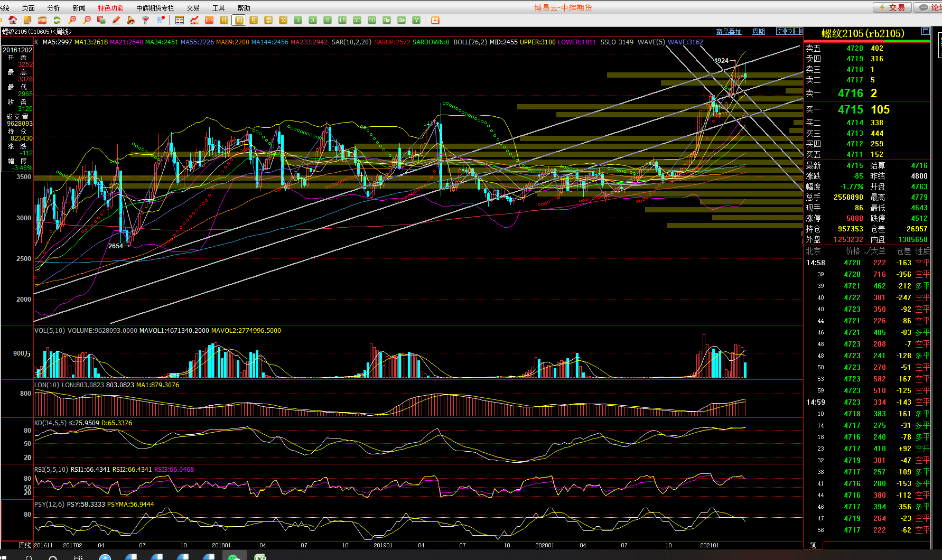Open the 周期 period dropdown link
942x560 pixels.
pyautogui.click(x=758, y=32)
